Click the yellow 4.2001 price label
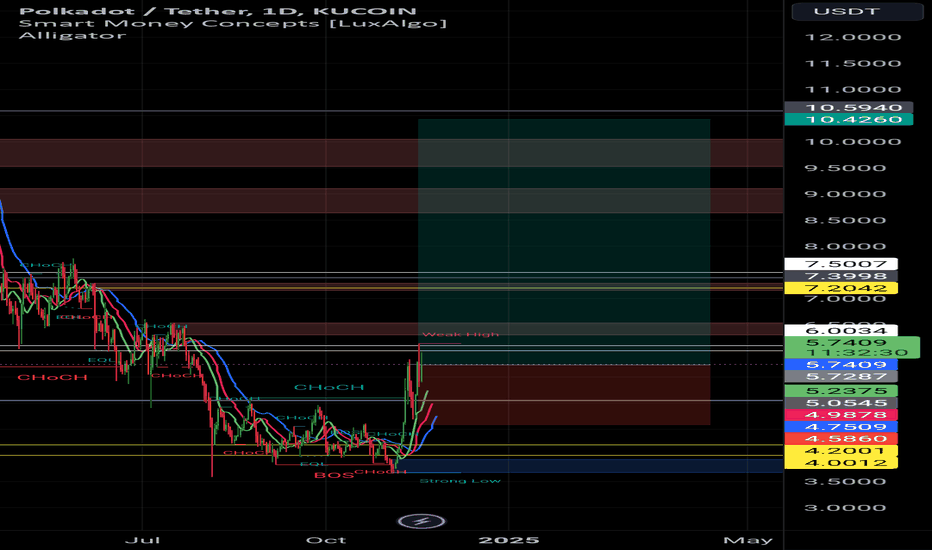This screenshot has height=550, width=932. [841, 450]
